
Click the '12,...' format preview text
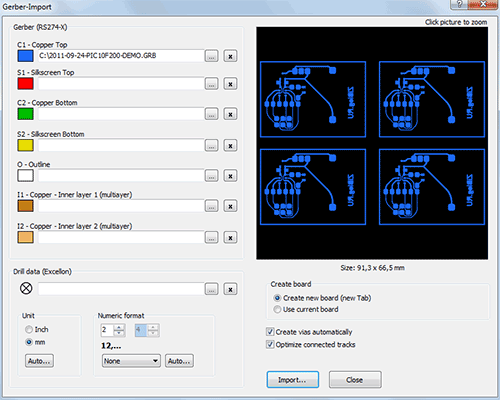pyautogui.click(x=111, y=346)
